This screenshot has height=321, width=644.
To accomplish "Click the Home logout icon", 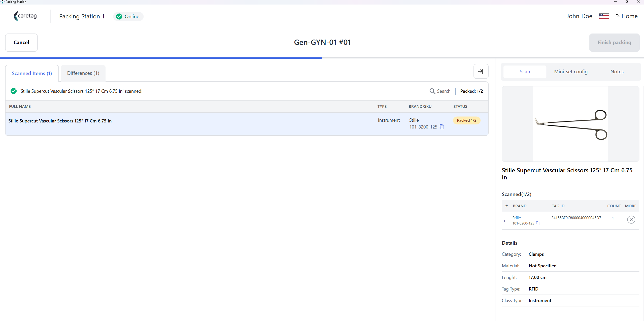I will pos(617,16).
